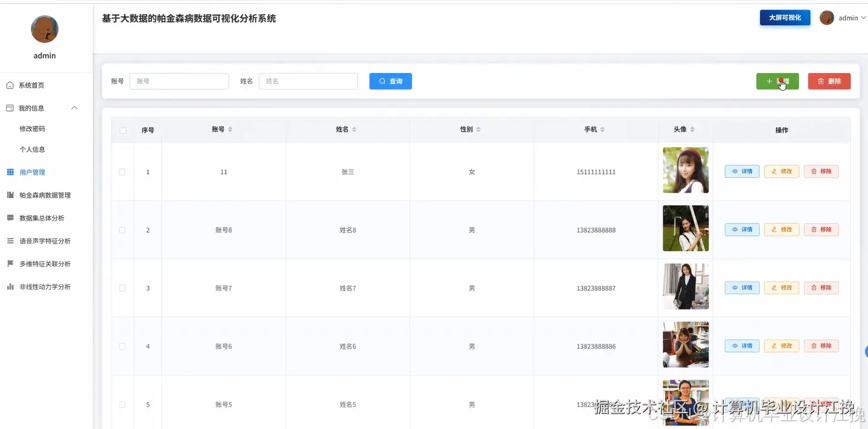Viewport: 868px width, 429px height.
Task: Click 修改 for 账号7
Action: click(782, 288)
